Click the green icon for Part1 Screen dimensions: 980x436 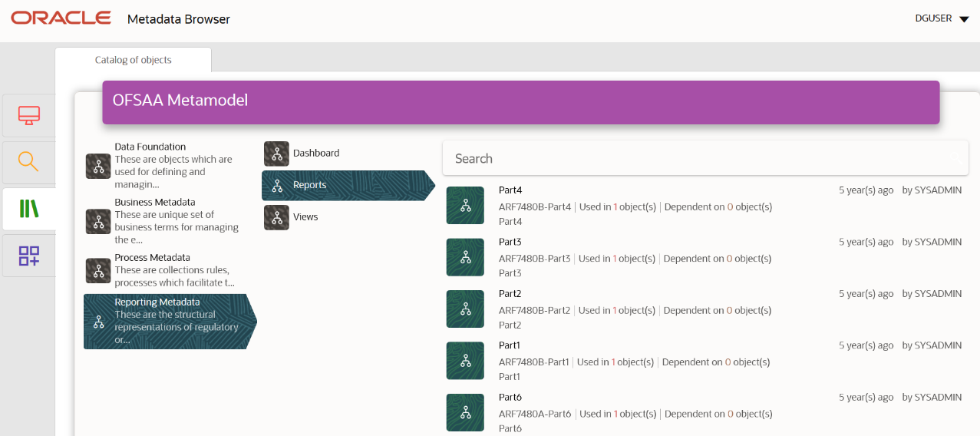point(465,360)
